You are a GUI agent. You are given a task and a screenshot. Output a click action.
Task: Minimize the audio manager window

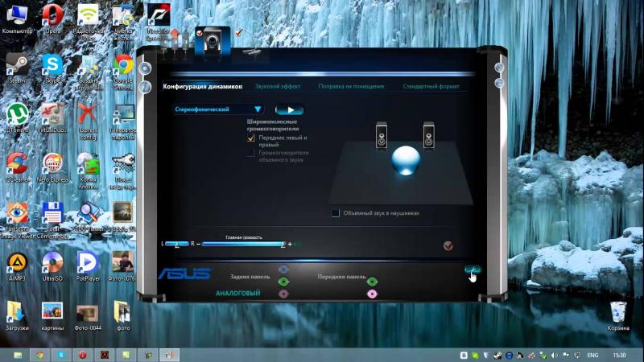pos(499,84)
